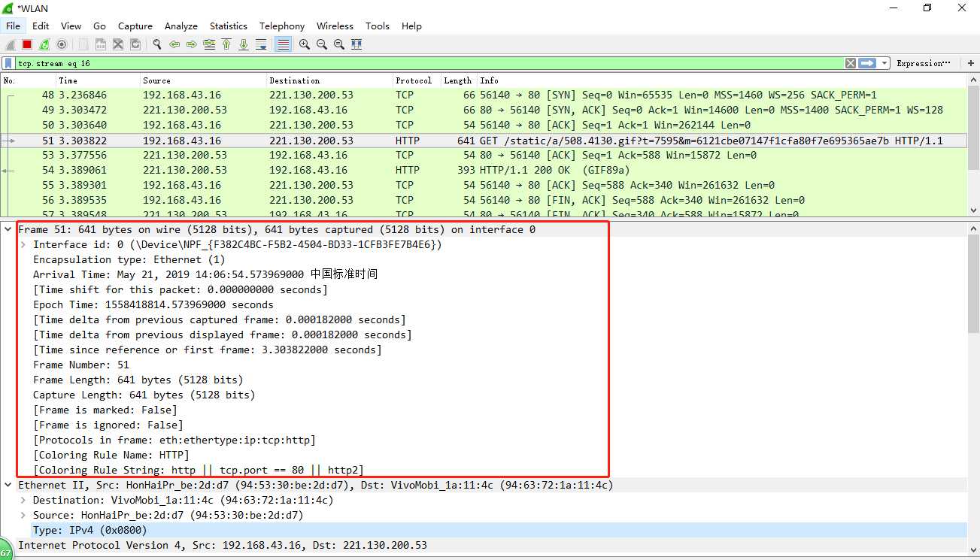The width and height of the screenshot is (980, 560).
Task: Open the display filter history dropdown arrow
Action: pyautogui.click(x=884, y=63)
